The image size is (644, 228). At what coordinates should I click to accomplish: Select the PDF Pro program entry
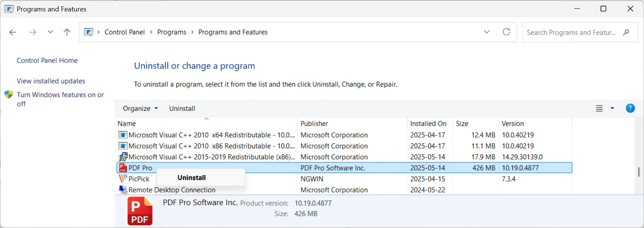344,168
